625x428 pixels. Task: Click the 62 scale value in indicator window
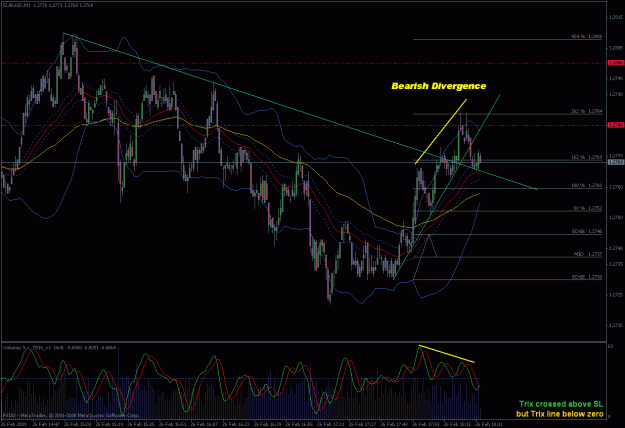[611, 346]
